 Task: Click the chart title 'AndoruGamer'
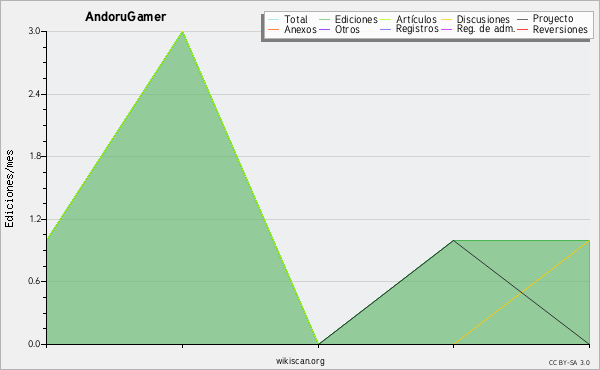click(126, 16)
